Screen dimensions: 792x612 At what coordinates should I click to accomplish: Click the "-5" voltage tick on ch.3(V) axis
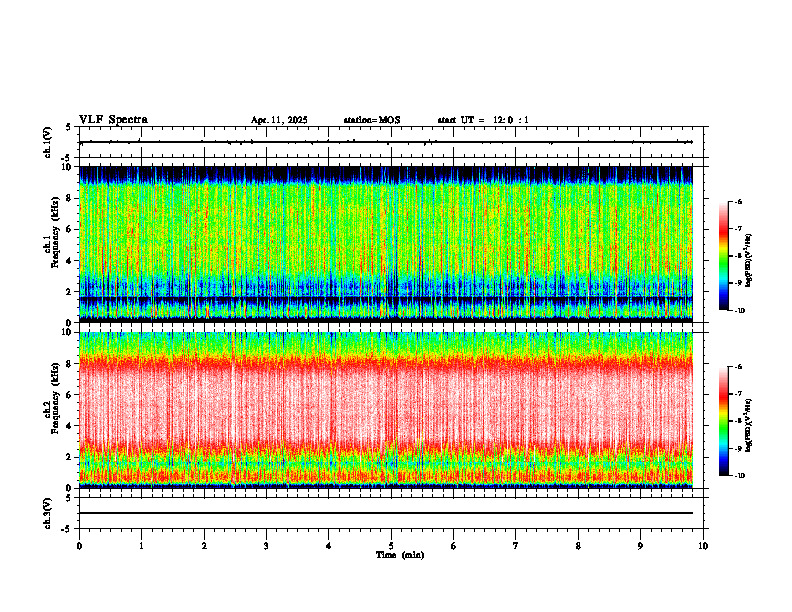point(67,529)
